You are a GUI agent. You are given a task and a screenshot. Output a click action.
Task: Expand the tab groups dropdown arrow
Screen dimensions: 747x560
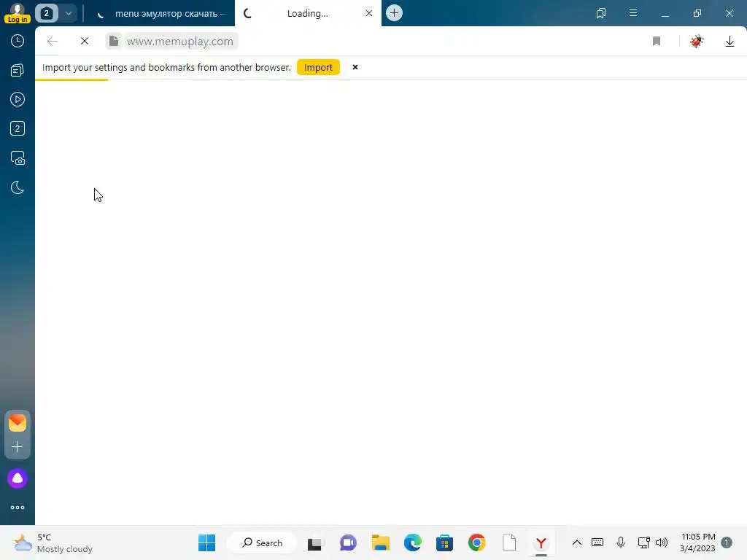point(69,13)
